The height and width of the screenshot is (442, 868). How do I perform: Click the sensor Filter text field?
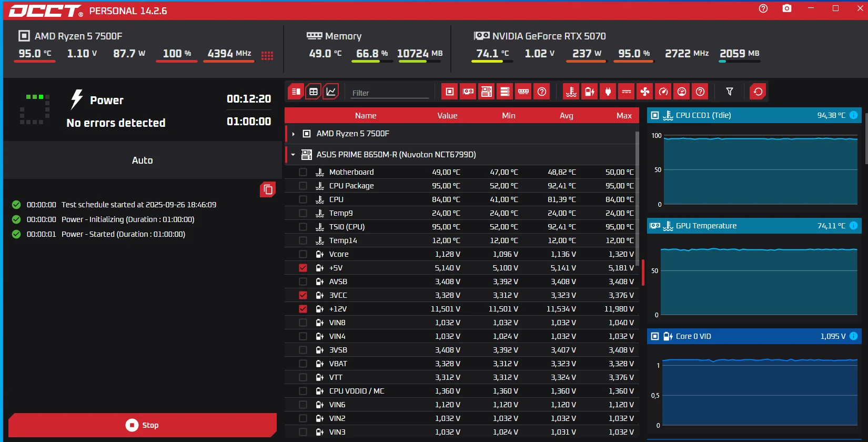point(390,93)
